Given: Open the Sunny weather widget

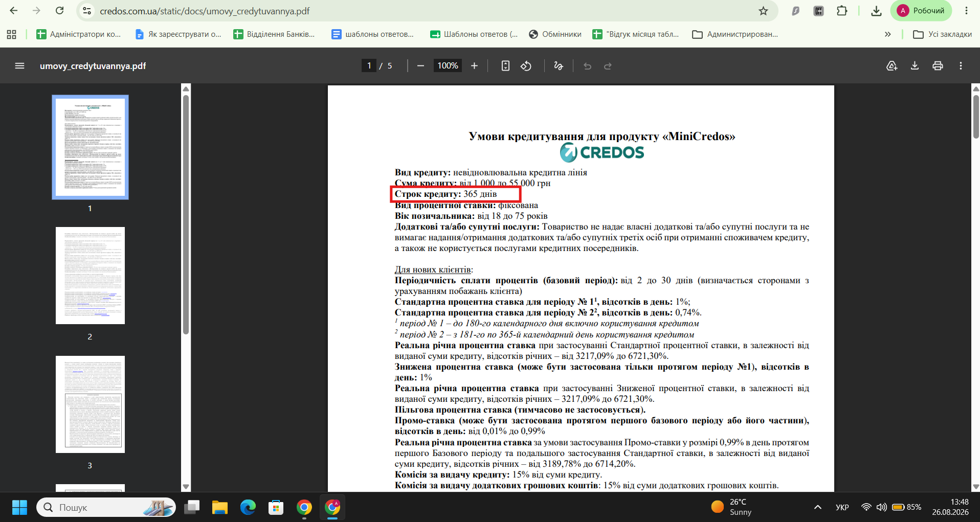Looking at the screenshot, I should (x=731, y=507).
